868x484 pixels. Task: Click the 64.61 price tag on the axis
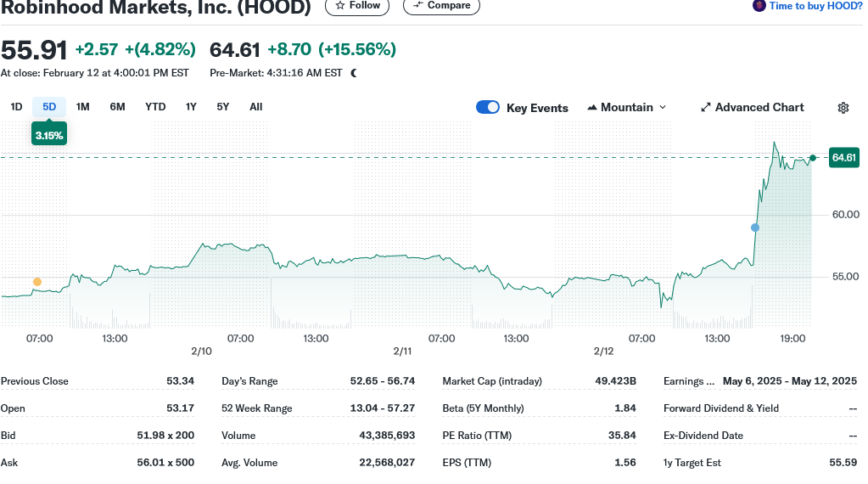tap(843, 158)
